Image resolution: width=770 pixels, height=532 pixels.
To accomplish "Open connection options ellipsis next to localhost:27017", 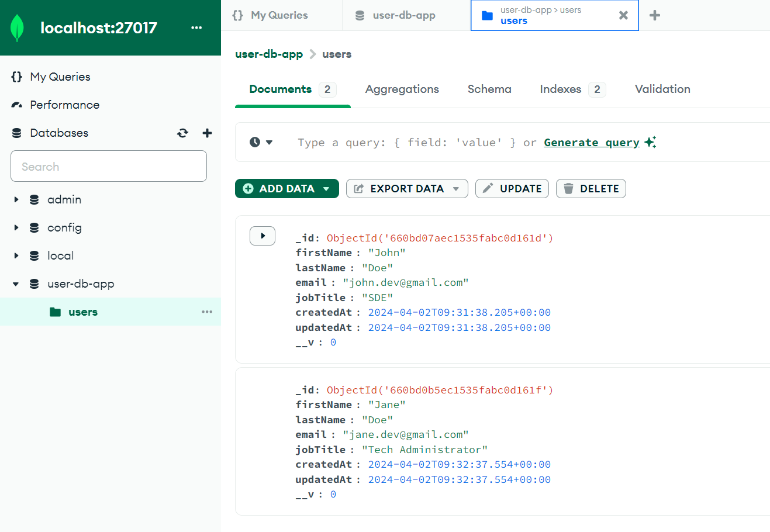I will 196,27.
